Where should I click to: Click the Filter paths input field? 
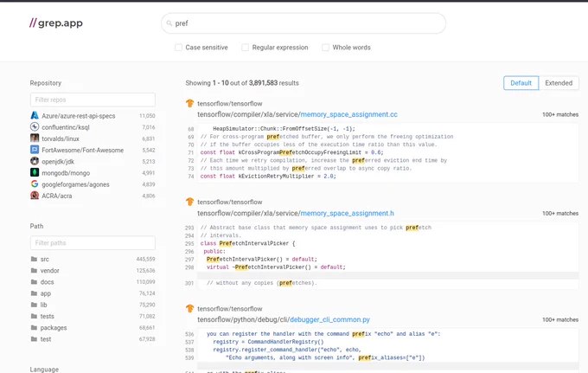click(x=93, y=243)
